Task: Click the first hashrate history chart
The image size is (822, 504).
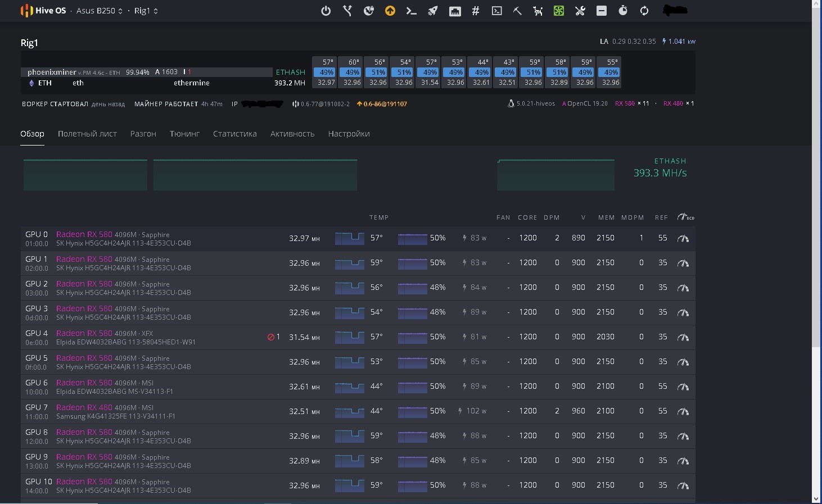Action: coord(85,175)
